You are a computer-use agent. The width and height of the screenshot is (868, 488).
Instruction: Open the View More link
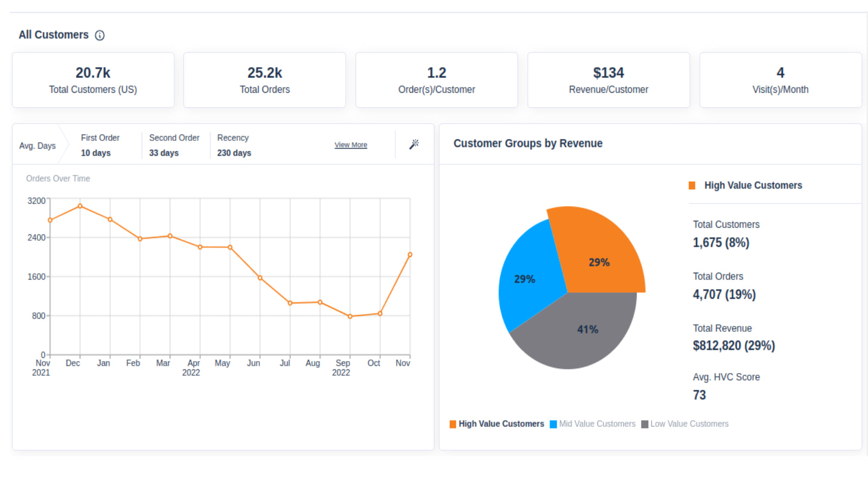[x=350, y=145]
